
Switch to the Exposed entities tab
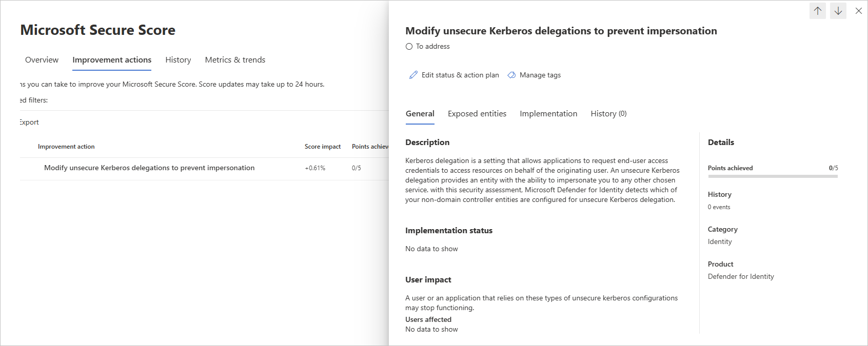tap(477, 114)
